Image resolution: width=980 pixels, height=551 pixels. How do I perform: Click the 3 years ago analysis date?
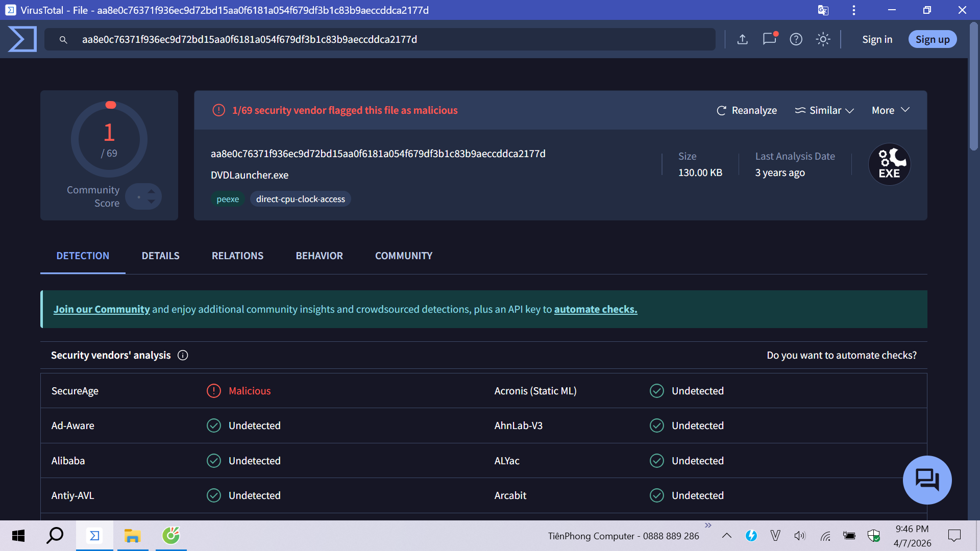point(780,172)
